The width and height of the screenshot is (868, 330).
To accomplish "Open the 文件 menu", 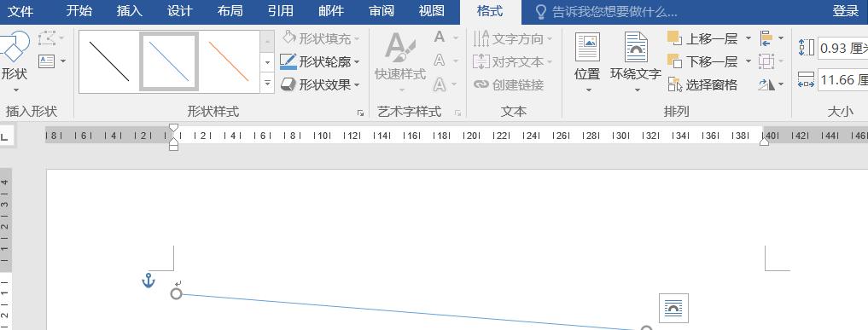I will (20, 11).
